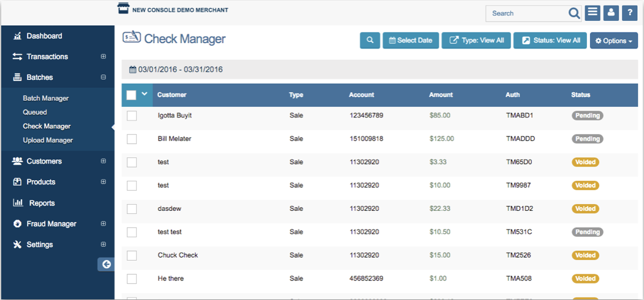The width and height of the screenshot is (644, 300).
Task: Click the magnifier icon in the search box
Action: [x=574, y=14]
